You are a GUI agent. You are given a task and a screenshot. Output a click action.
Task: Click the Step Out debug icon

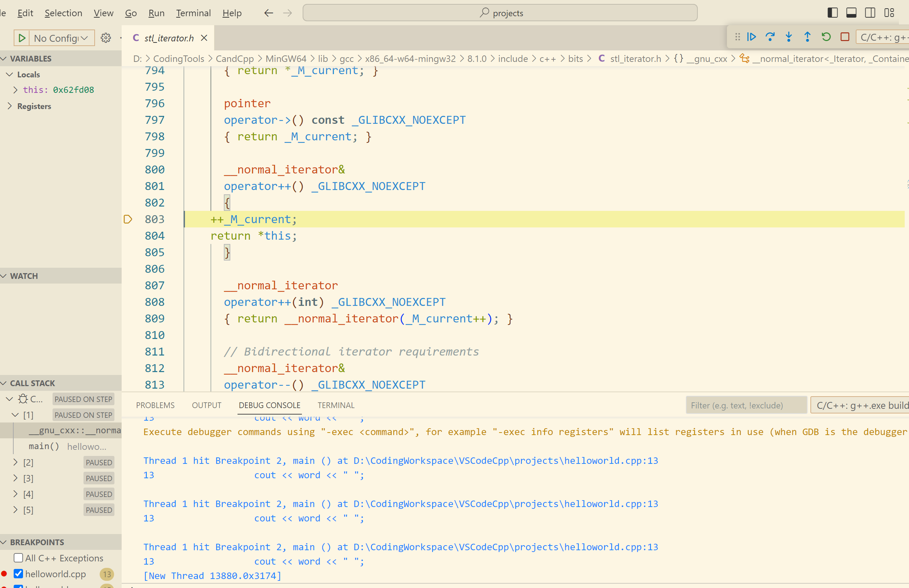pyautogui.click(x=808, y=37)
